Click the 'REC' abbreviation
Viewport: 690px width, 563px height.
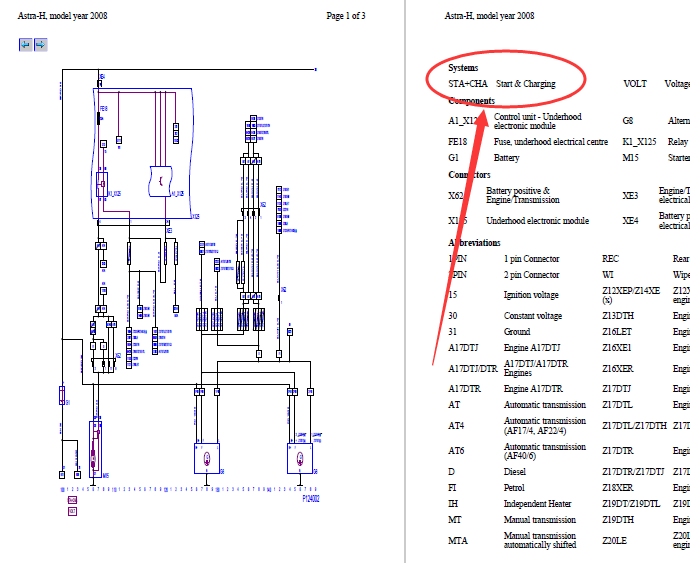[x=610, y=259]
